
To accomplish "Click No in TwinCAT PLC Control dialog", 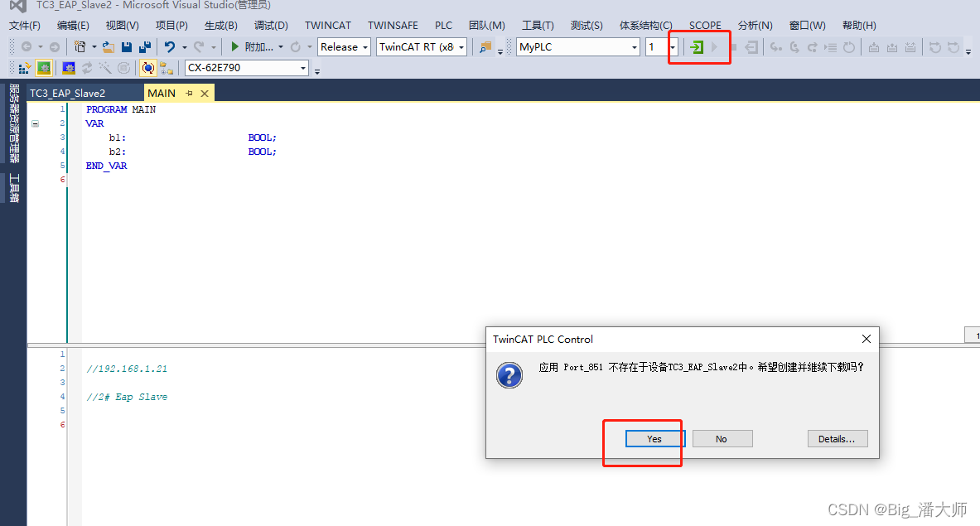I will [x=722, y=438].
